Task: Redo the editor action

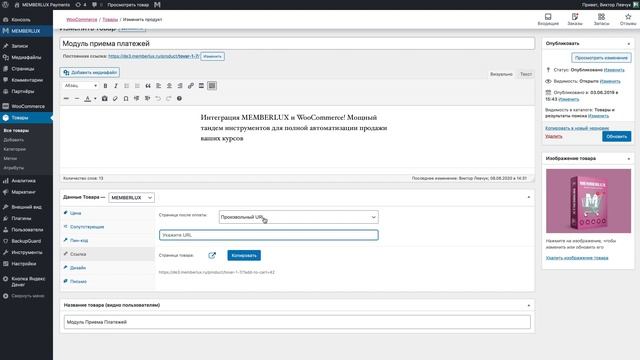Action: coord(169,98)
